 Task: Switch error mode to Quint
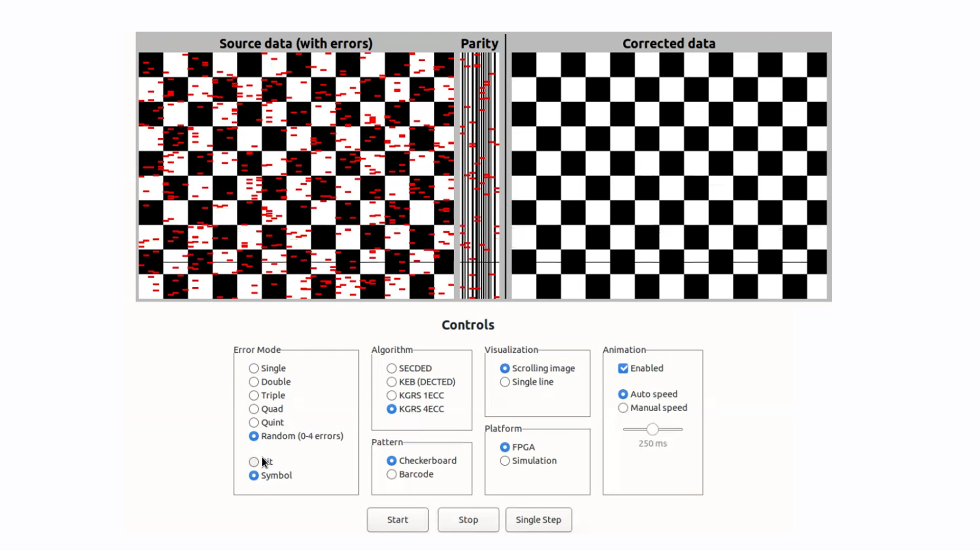point(254,422)
